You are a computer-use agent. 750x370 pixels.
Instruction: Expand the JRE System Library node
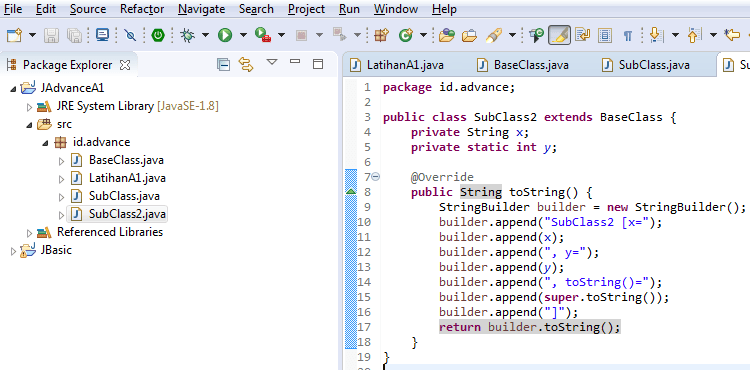click(30, 107)
